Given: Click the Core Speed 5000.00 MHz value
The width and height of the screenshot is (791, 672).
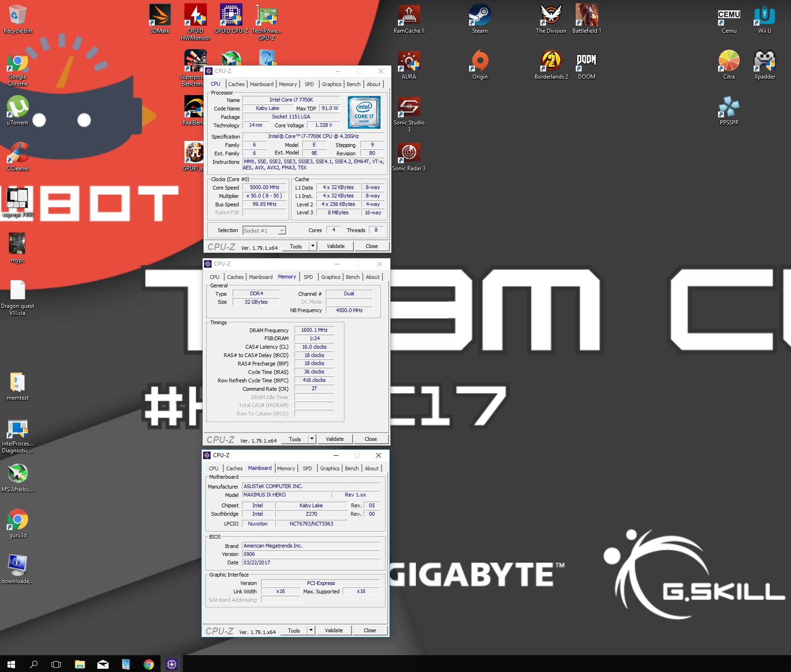Looking at the screenshot, I should [x=264, y=187].
